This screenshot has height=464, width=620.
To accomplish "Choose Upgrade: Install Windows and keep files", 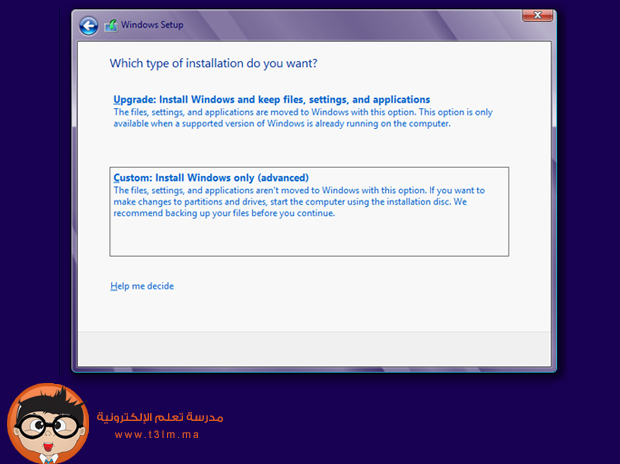I will (272, 99).
